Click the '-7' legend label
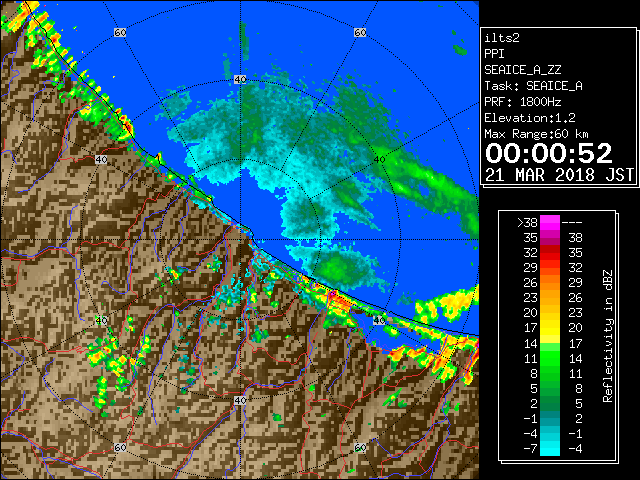Screen dimensions: 640x480 530,449
